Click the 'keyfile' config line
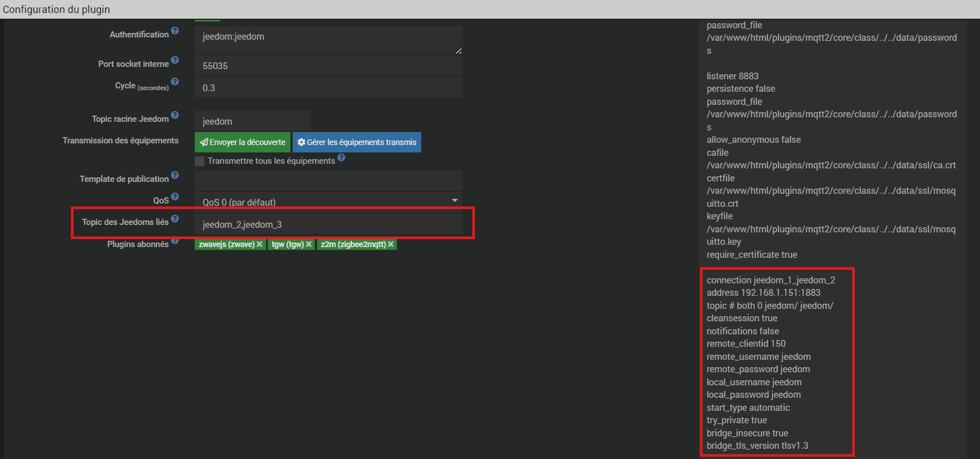980x459 pixels. click(x=720, y=216)
